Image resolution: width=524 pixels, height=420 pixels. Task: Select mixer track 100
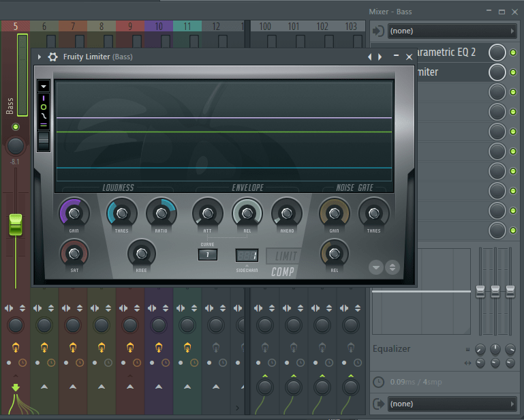pos(265,26)
